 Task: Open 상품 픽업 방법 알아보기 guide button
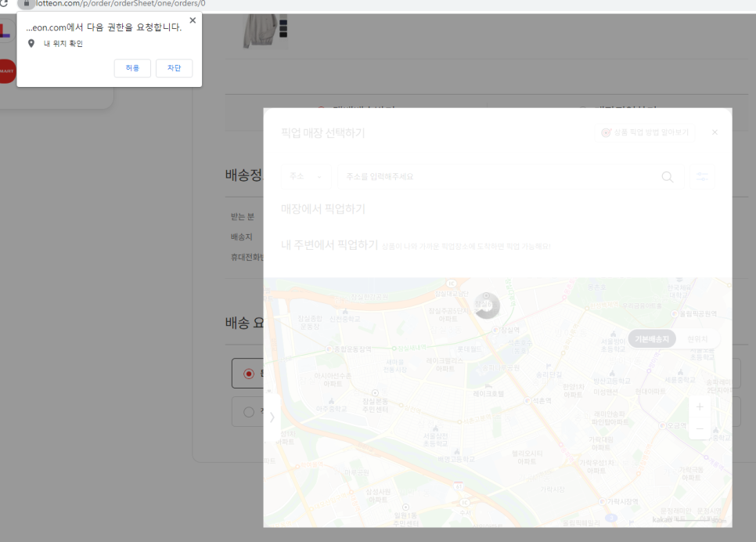click(x=645, y=132)
